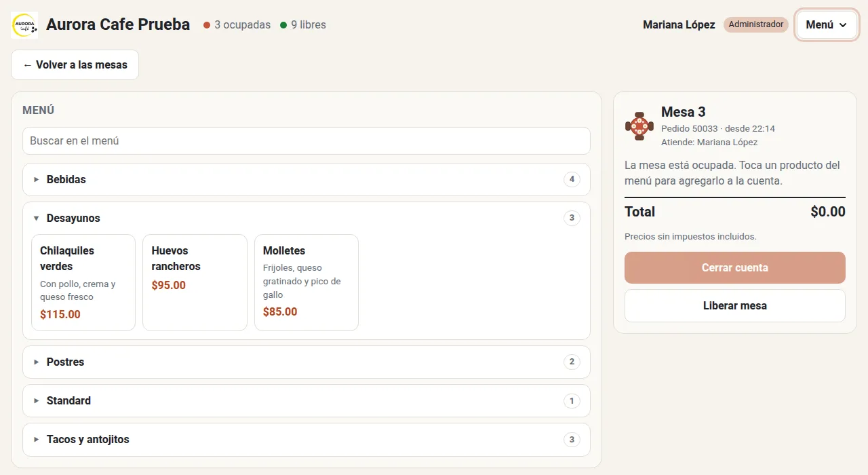Add Huevos rancheros to the order
The image size is (868, 475).
point(195,283)
